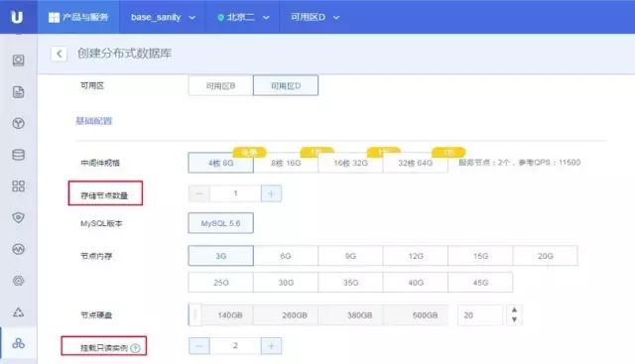This screenshot has height=364, width=635.
Task: Choose middleware spec 4核 8G
Action: 220,163
